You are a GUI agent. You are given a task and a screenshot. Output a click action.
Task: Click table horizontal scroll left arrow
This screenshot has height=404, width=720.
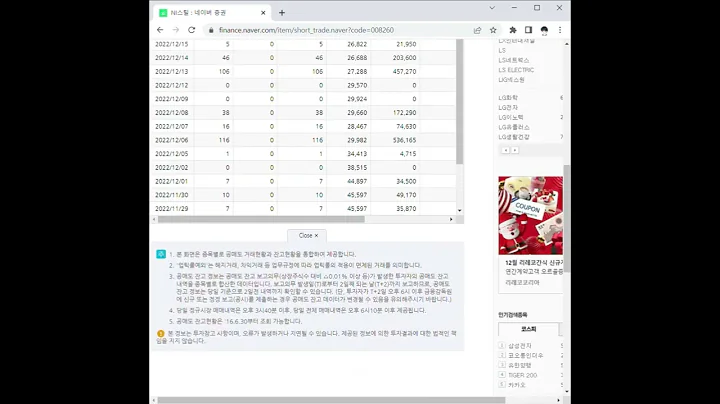154,219
